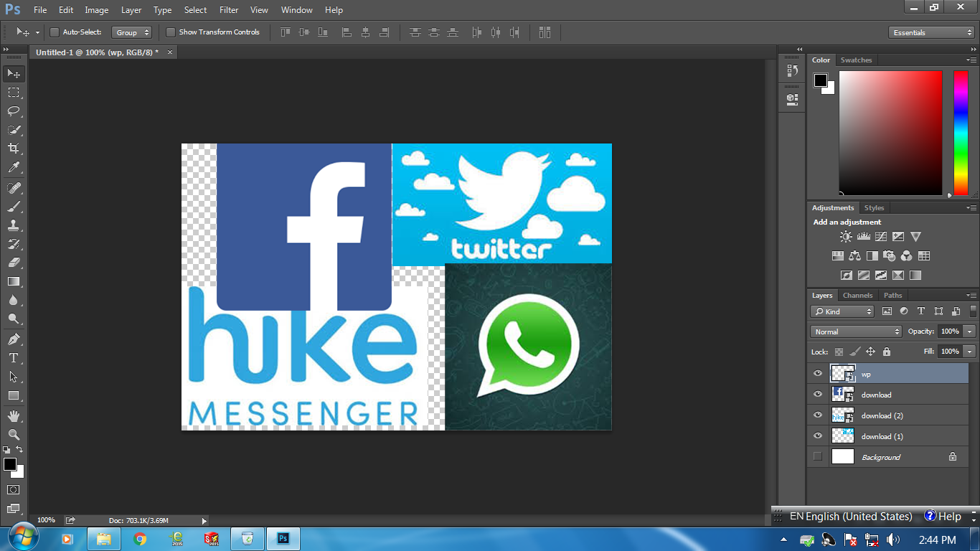Select the Move tool
Viewport: 980px width, 551px height.
click(14, 74)
